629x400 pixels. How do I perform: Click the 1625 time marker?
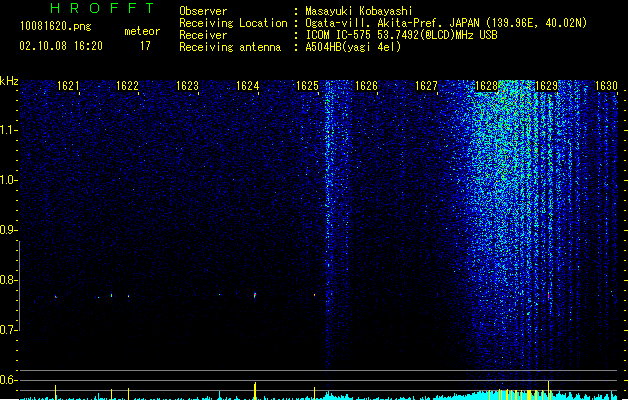pos(307,86)
